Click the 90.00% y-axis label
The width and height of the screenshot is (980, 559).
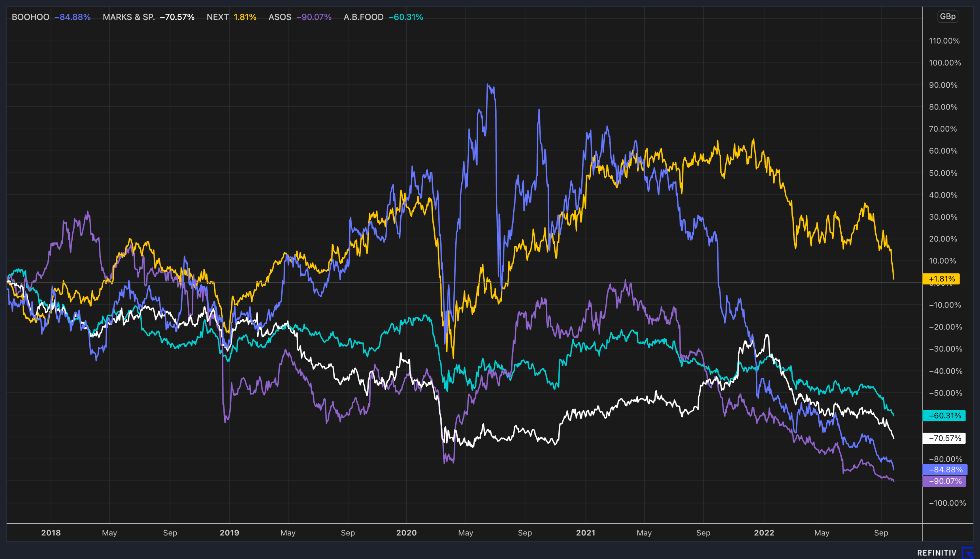[x=943, y=85]
